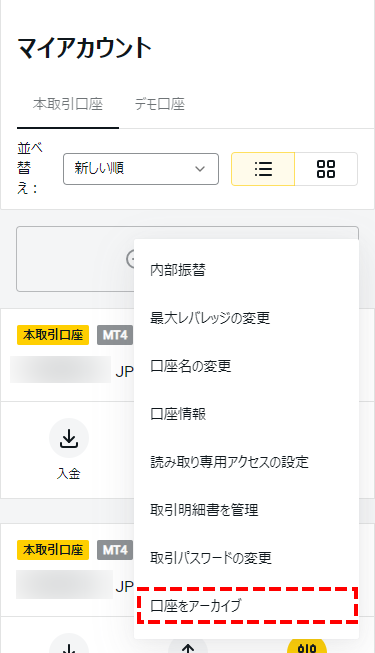Choose 内部振替 from the menu
Screen dimensions: 375x653
tap(246, 270)
